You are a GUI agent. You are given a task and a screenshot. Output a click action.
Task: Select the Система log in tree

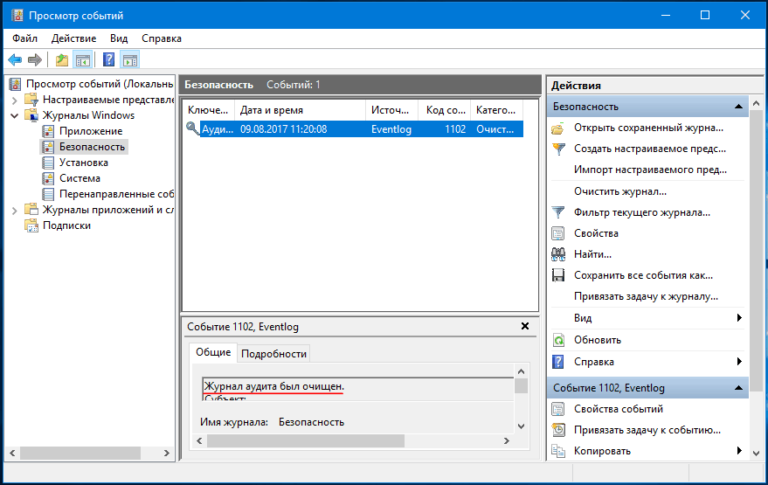pyautogui.click(x=79, y=178)
